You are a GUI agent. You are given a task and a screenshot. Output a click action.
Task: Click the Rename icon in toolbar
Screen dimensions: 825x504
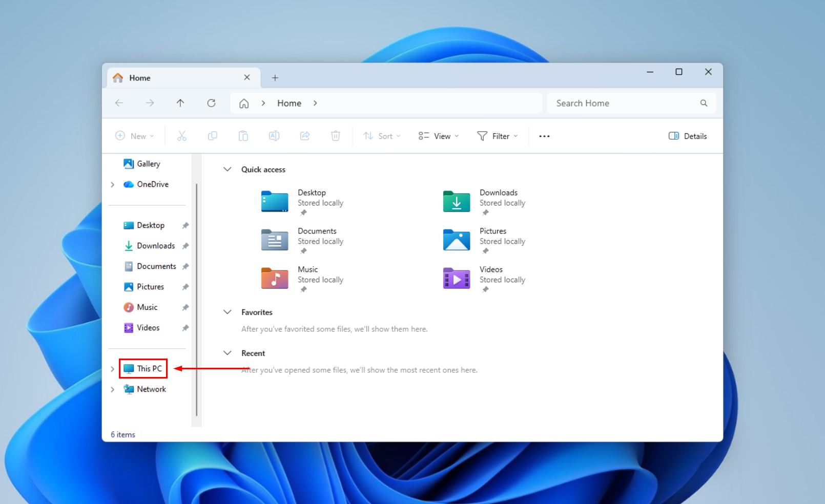click(x=274, y=136)
